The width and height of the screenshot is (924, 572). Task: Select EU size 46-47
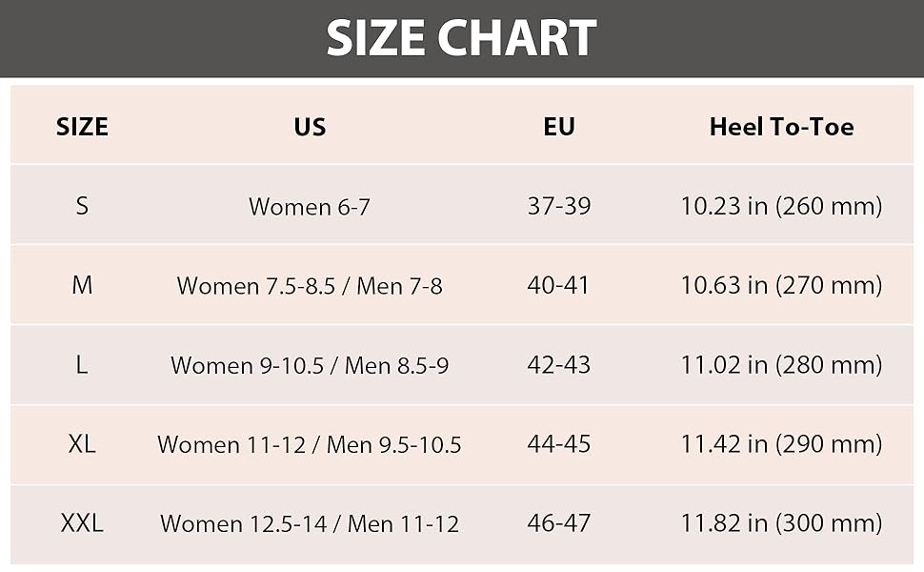[x=558, y=523]
